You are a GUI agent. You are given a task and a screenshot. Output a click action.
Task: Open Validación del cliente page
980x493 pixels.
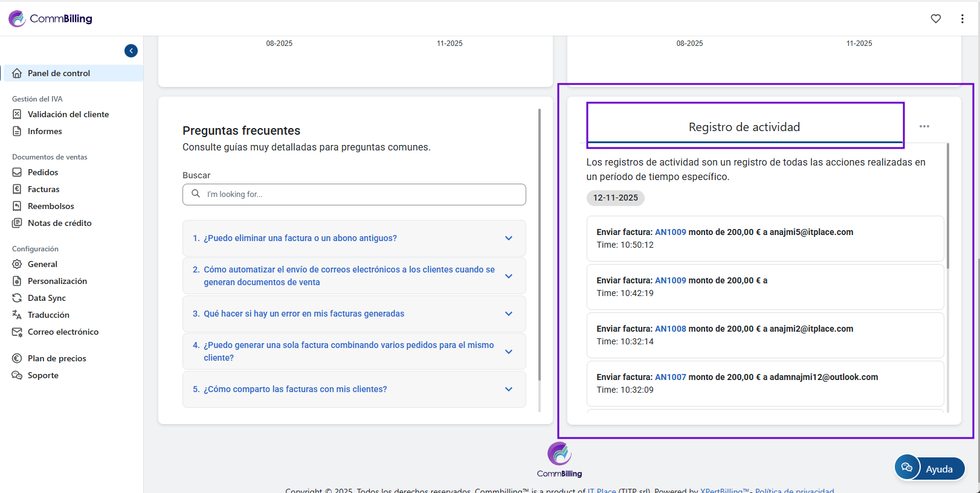68,114
